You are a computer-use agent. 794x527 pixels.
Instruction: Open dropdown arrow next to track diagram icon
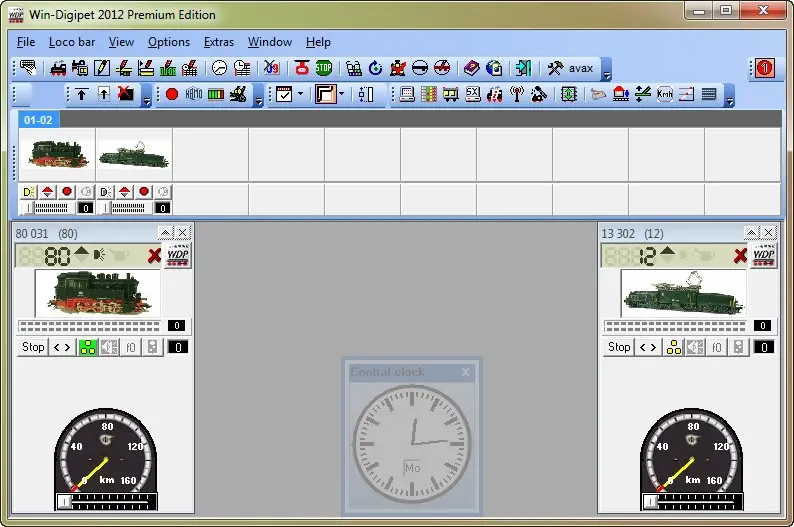click(341, 94)
